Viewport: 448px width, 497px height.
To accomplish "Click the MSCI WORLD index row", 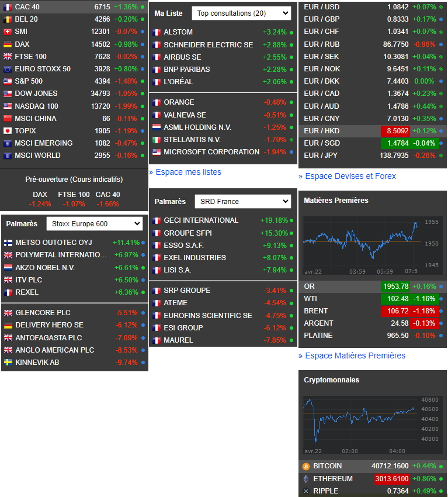I will [x=74, y=156].
